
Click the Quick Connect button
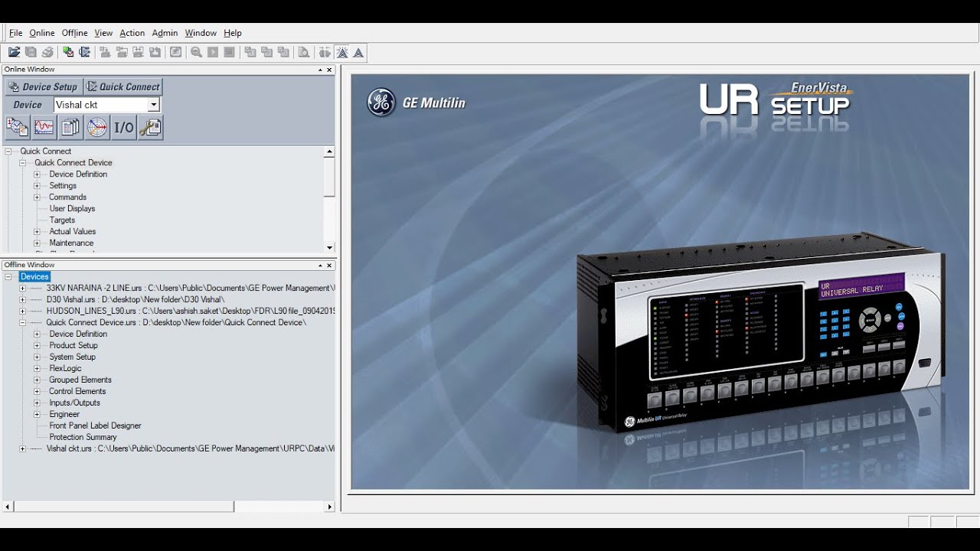(122, 86)
